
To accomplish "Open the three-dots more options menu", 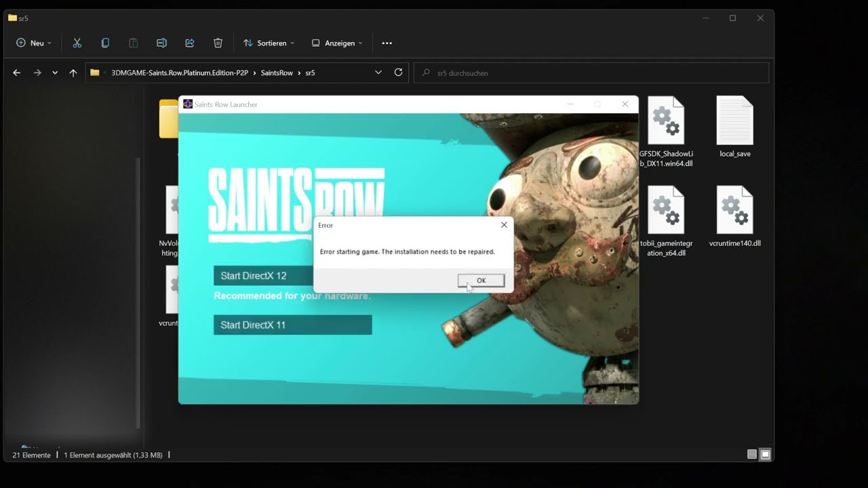I will point(387,43).
